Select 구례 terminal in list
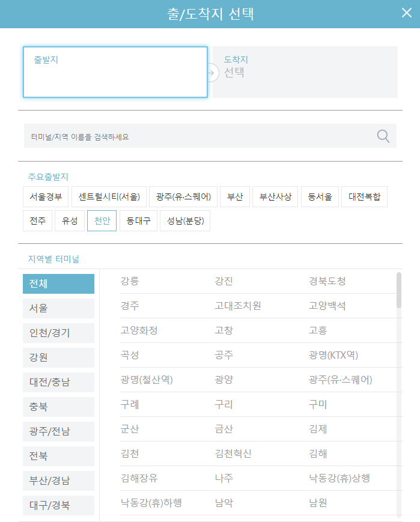420x522 pixels. pyautogui.click(x=130, y=404)
